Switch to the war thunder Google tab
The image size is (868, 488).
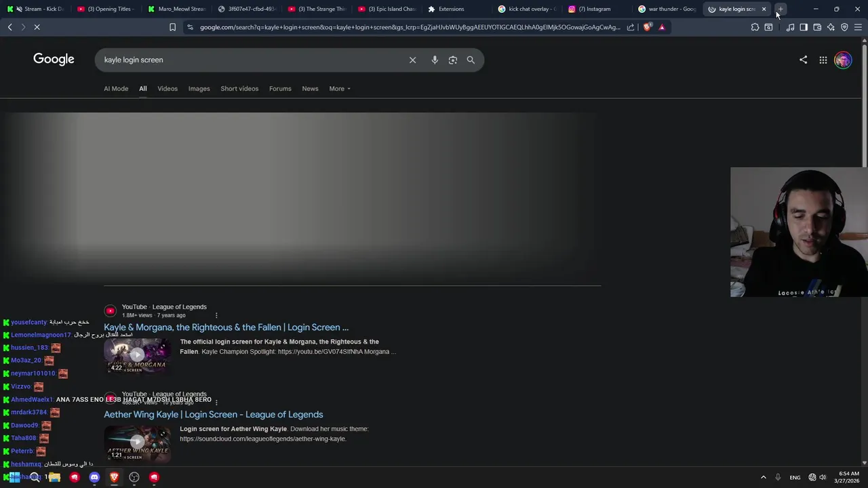[x=668, y=9]
